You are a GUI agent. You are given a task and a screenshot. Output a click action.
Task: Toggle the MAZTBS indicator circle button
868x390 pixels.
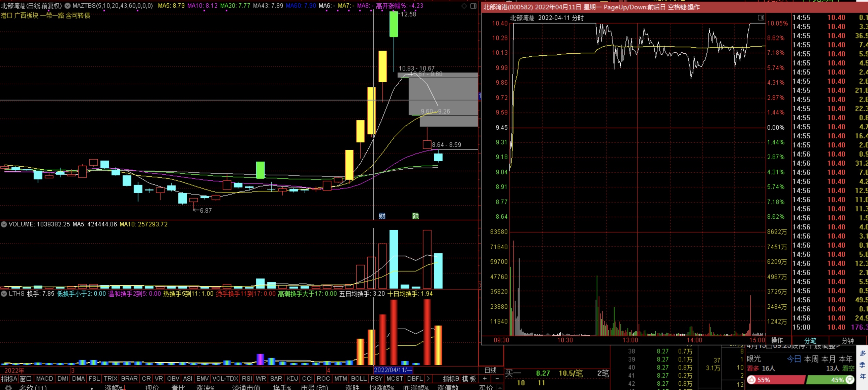click(67, 6)
